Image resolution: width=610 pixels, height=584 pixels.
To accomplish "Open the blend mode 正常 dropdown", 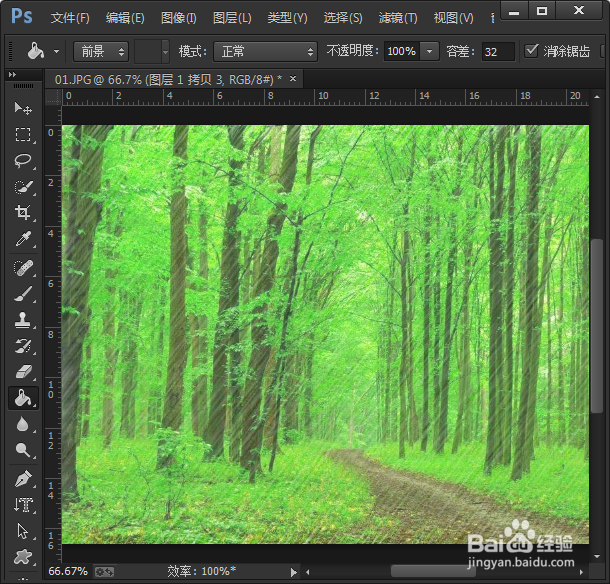I will click(x=265, y=51).
